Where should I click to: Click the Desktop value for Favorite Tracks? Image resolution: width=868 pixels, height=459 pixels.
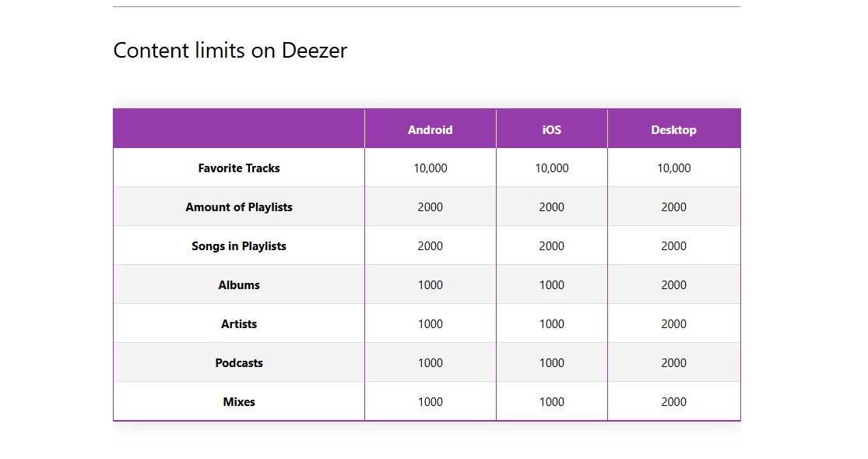coord(673,168)
